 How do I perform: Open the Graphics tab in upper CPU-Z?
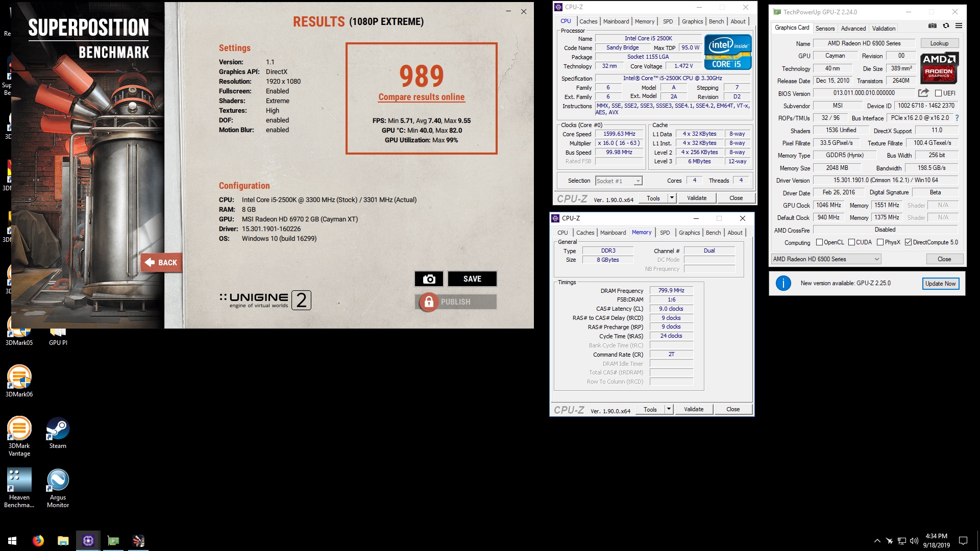692,21
